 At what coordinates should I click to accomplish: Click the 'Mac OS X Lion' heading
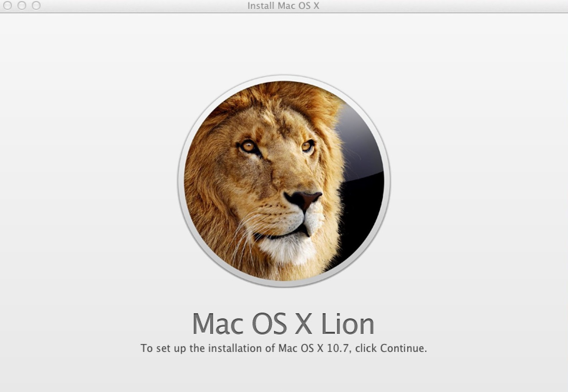pos(283,324)
